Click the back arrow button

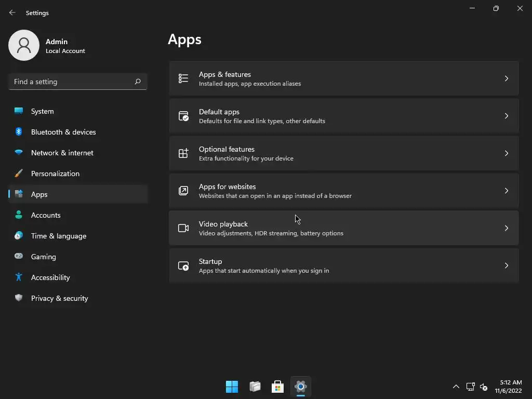point(12,12)
